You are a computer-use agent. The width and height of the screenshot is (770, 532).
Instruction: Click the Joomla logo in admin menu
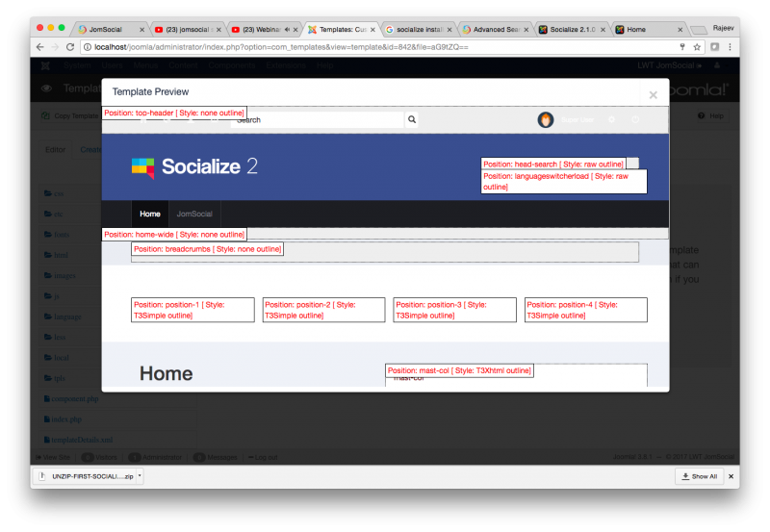pyautogui.click(x=45, y=65)
